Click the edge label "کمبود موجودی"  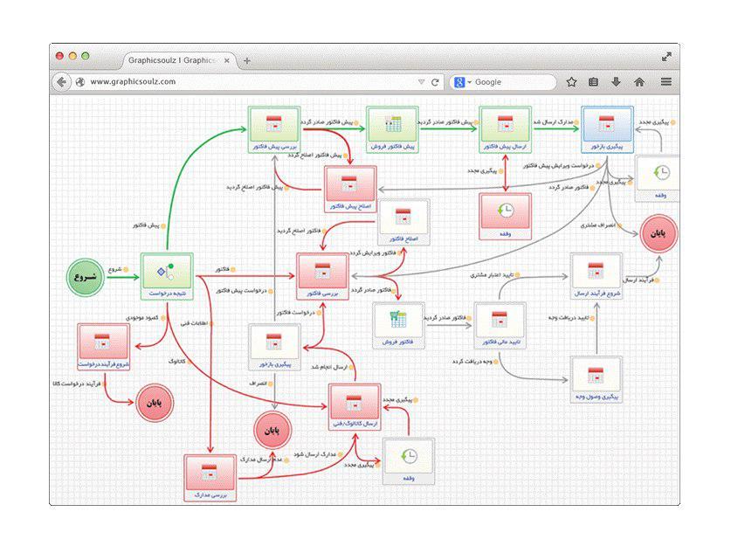pyautogui.click(x=142, y=317)
